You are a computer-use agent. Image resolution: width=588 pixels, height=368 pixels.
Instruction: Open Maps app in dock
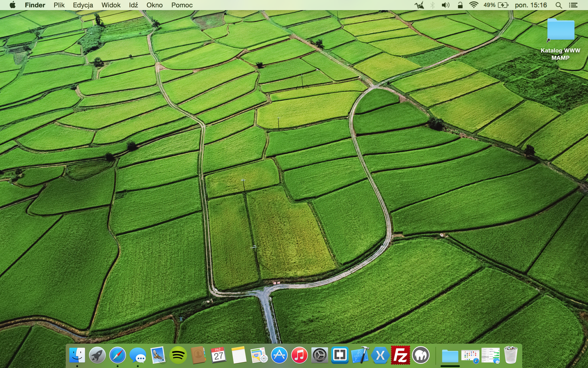[x=259, y=355]
